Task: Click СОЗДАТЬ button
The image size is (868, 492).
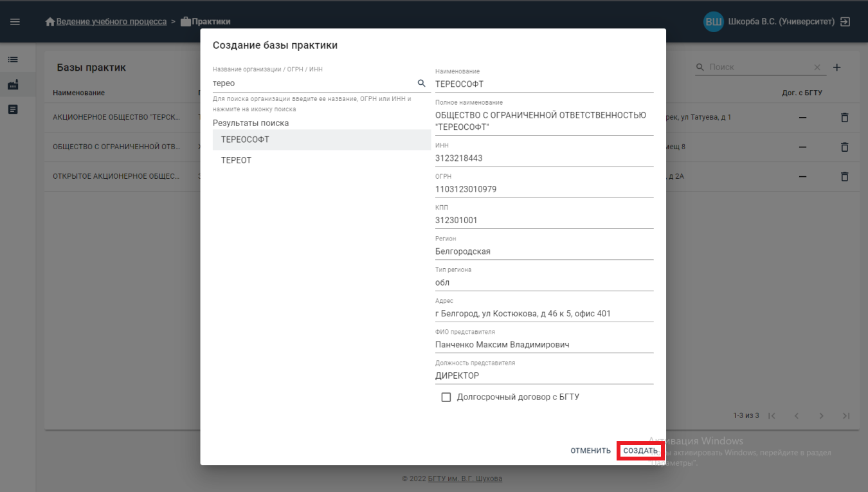Action: [x=640, y=451]
